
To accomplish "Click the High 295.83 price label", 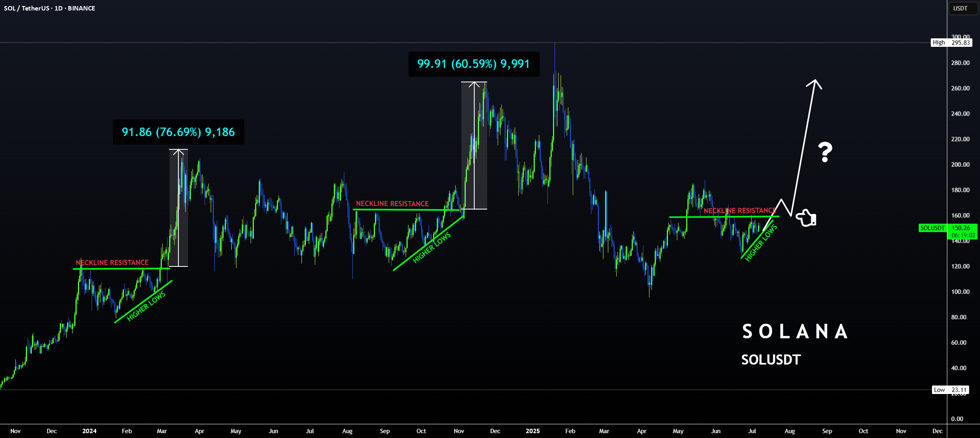I will [951, 42].
